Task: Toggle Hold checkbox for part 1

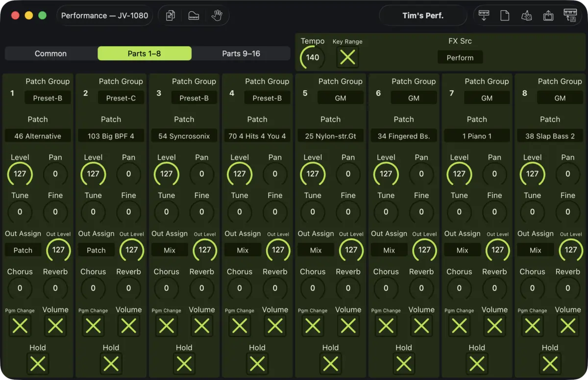Action: pos(38,363)
